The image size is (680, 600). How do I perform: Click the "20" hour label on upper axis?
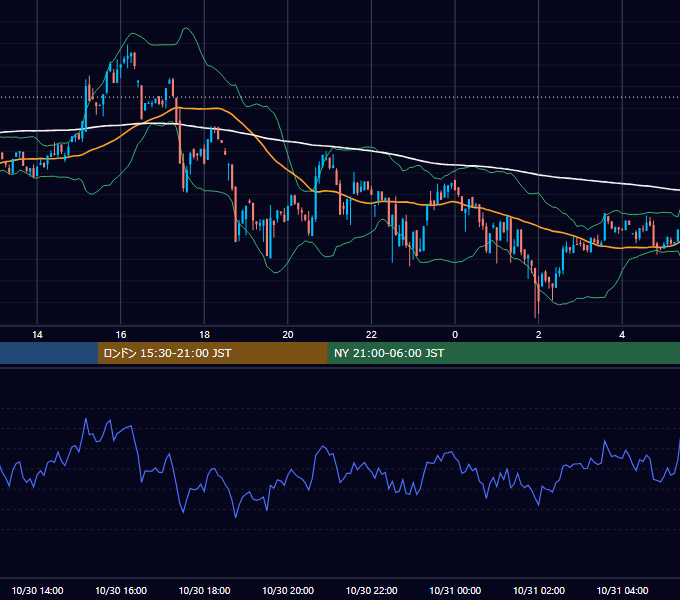pyautogui.click(x=288, y=335)
